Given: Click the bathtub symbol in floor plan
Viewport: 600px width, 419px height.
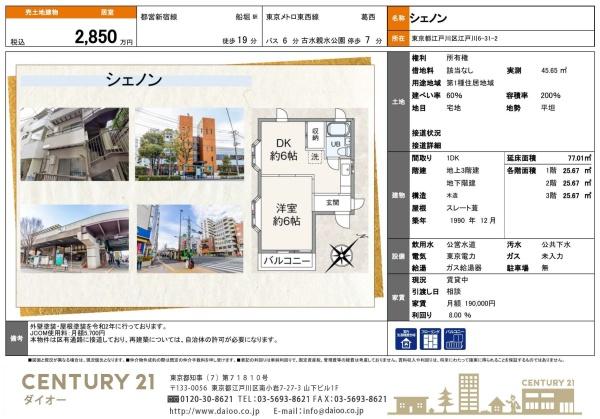Looking at the screenshot, I should pos(337,129).
